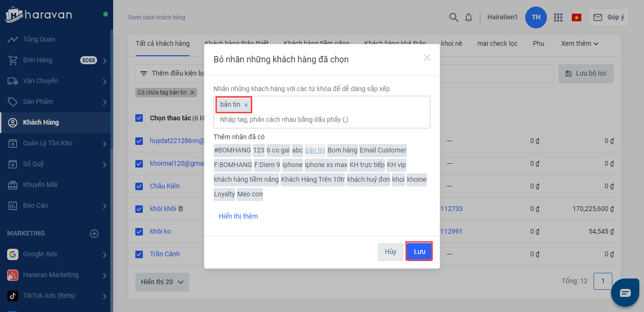Viewport: 644px width, 312px height.
Task: Save with the Lưu button
Action: (419, 252)
